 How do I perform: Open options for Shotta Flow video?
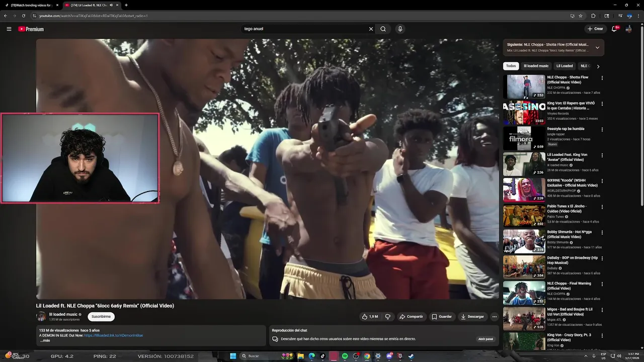pyautogui.click(x=602, y=78)
